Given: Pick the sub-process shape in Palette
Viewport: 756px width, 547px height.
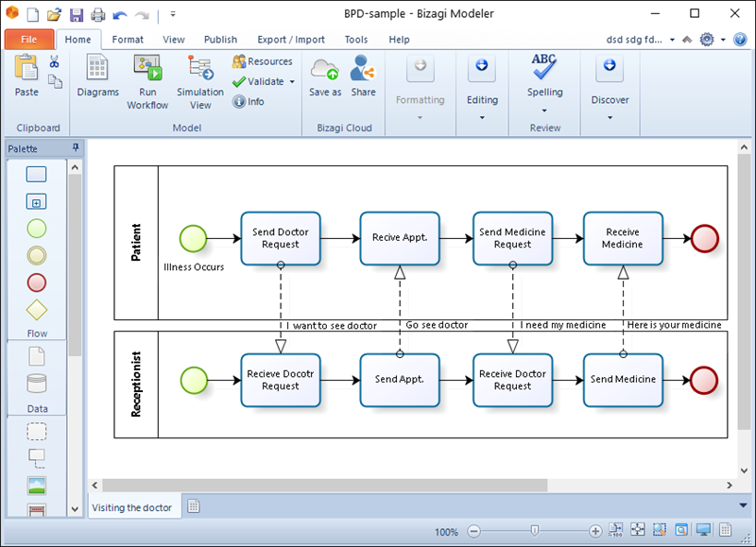Looking at the screenshot, I should [36, 201].
